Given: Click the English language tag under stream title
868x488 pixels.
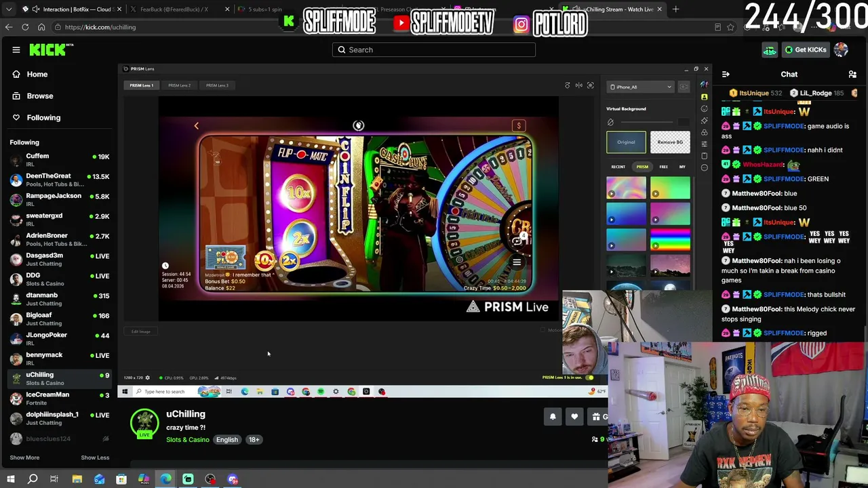Looking at the screenshot, I should pos(227,440).
